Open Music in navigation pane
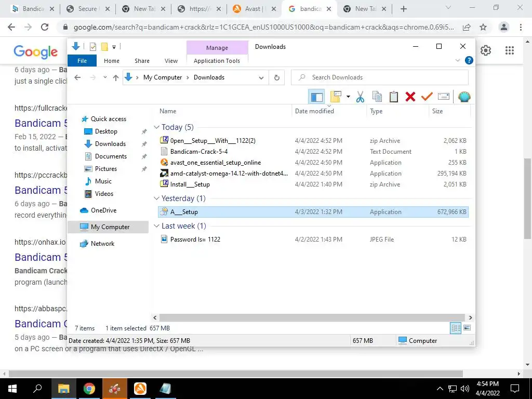The height and width of the screenshot is (399, 532). tap(103, 181)
